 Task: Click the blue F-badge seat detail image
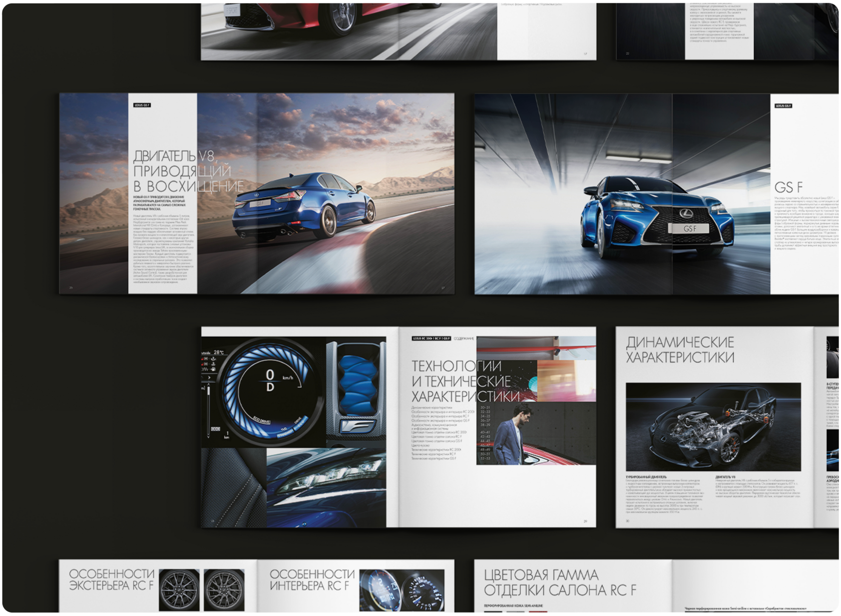(356, 392)
